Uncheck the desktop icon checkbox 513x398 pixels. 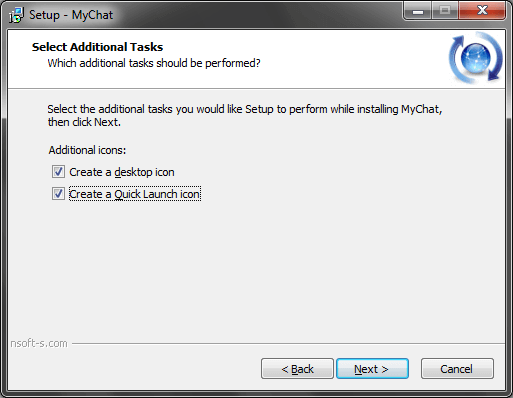58,172
